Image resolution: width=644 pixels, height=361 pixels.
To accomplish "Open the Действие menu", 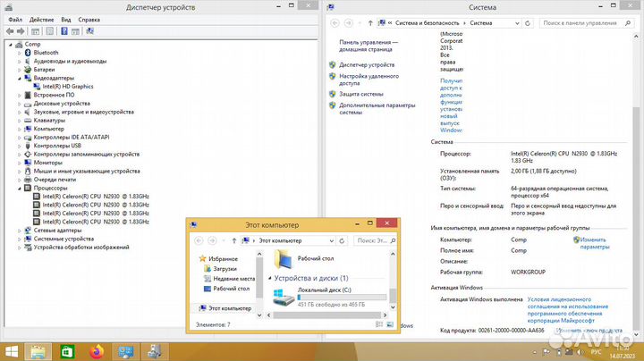I will click(41, 20).
